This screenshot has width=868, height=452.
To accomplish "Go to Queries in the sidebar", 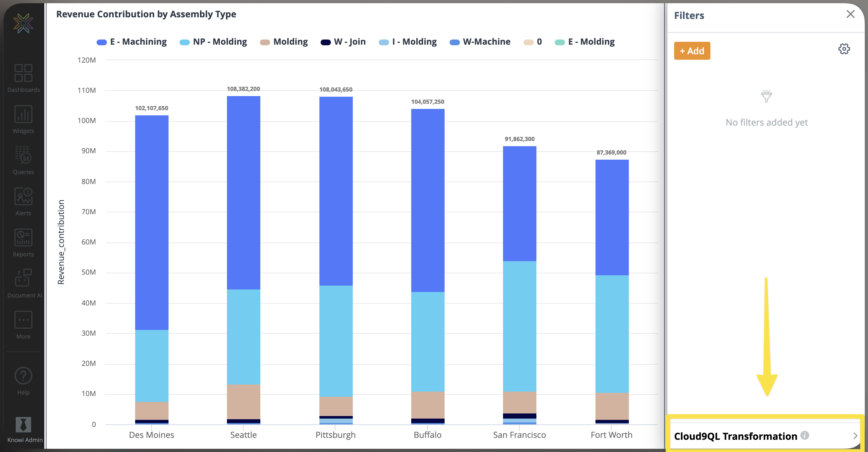I will 23,160.
